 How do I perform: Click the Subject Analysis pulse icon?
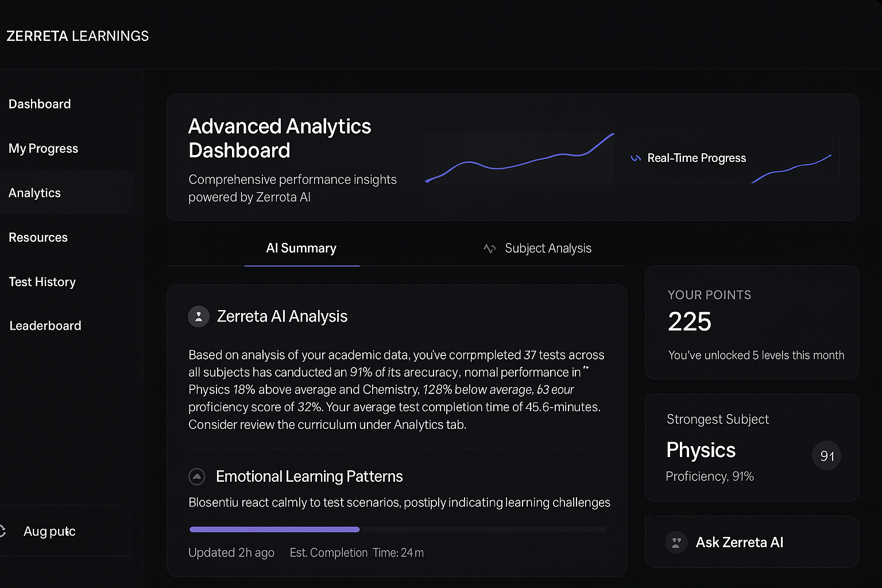[x=489, y=249]
